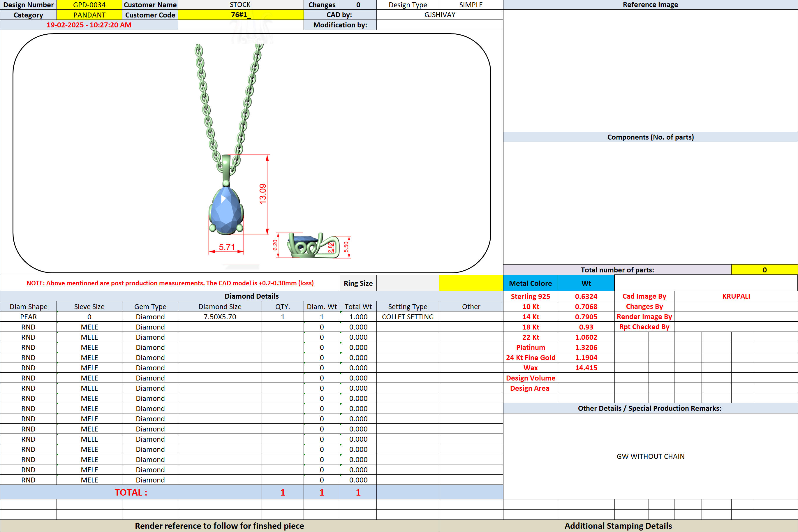Click the Ring Size label

coord(358,283)
